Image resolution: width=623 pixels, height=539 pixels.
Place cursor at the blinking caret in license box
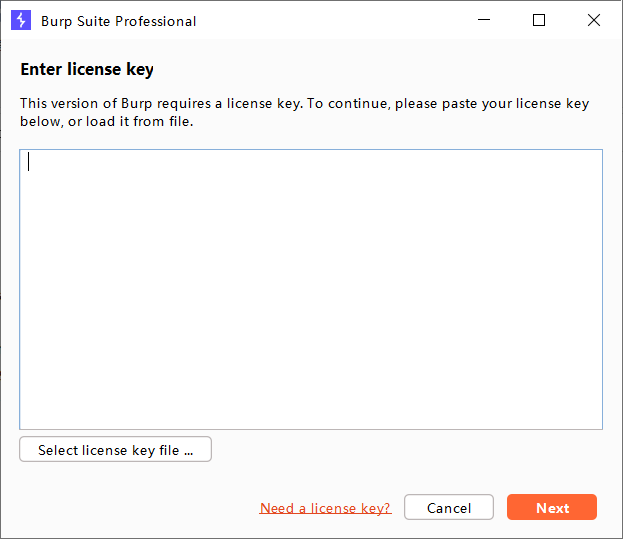coord(29,162)
